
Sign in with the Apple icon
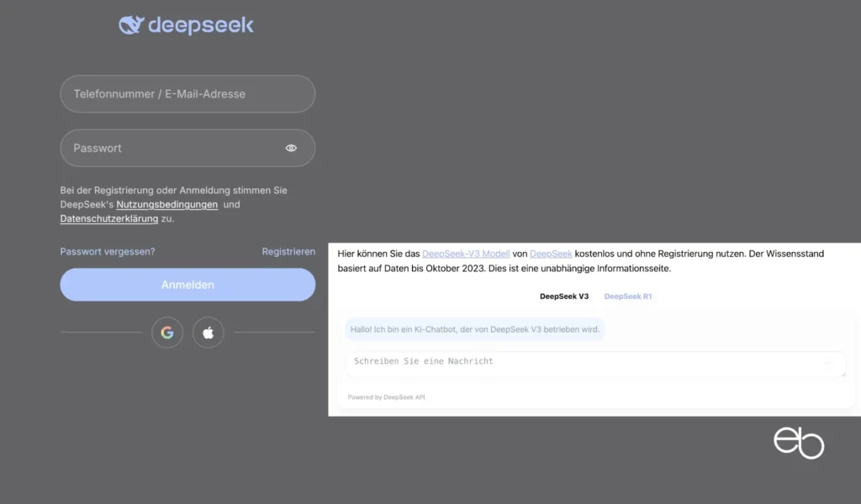click(x=208, y=332)
